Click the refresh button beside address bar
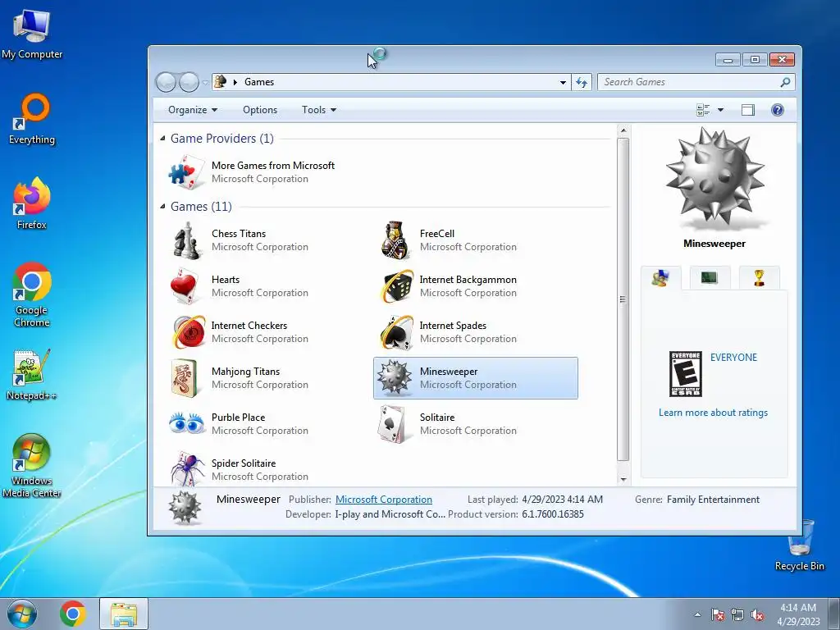Viewport: 840px width, 630px height. tap(582, 82)
